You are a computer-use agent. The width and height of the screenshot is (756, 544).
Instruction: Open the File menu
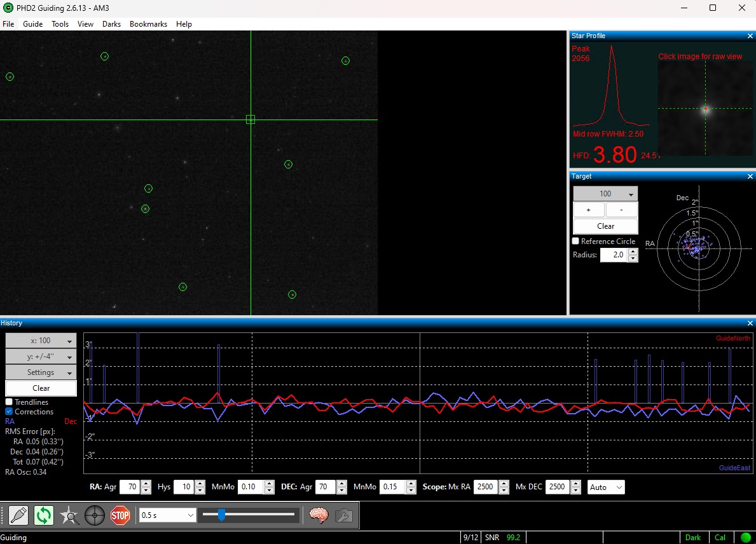(8, 24)
